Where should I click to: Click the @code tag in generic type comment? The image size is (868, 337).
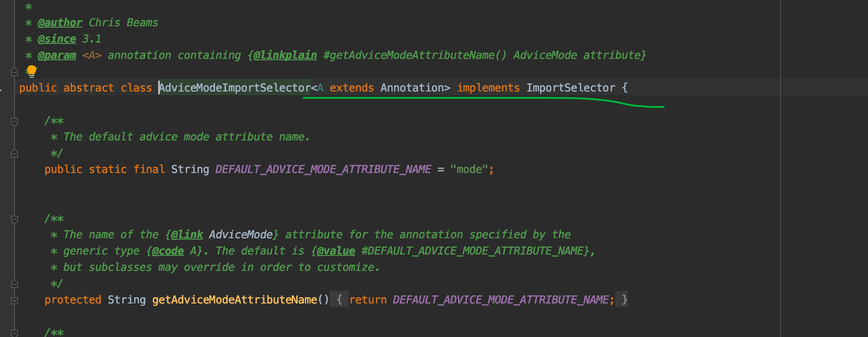click(168, 251)
